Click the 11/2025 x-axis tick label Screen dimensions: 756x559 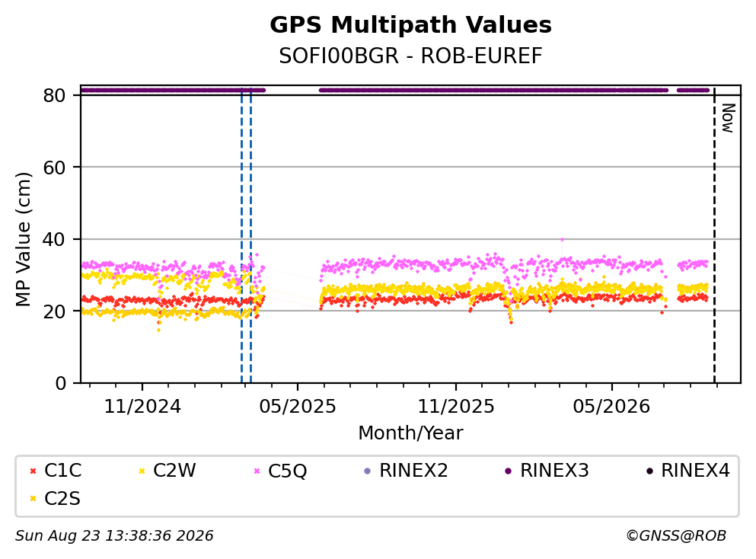pos(456,407)
